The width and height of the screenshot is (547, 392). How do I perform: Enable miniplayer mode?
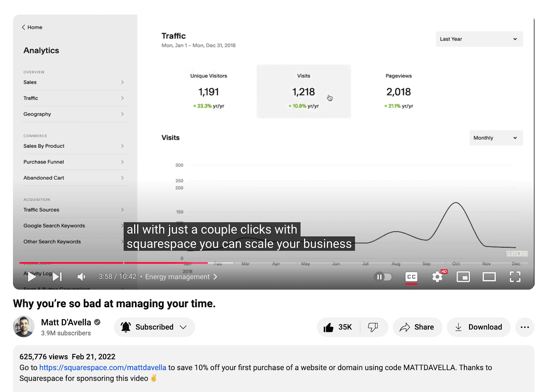pyautogui.click(x=463, y=277)
